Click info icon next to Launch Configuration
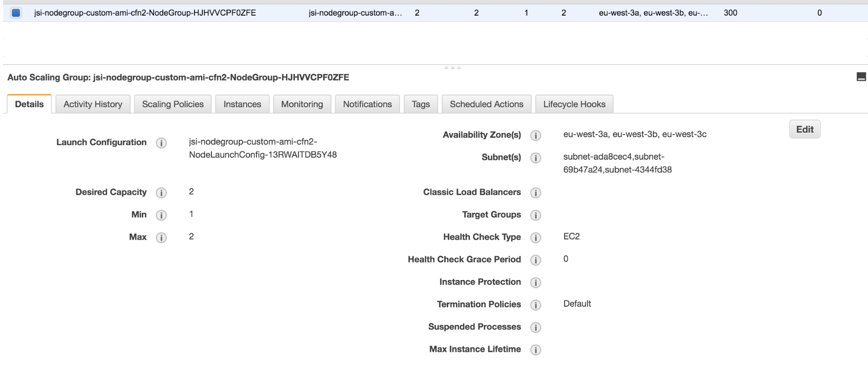This screenshot has height=366, width=868. (x=161, y=143)
